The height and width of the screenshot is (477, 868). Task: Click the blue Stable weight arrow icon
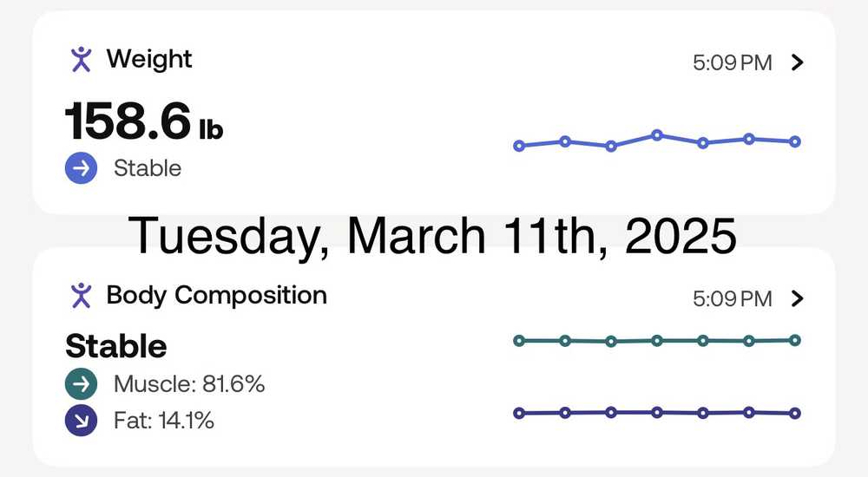[81, 168]
